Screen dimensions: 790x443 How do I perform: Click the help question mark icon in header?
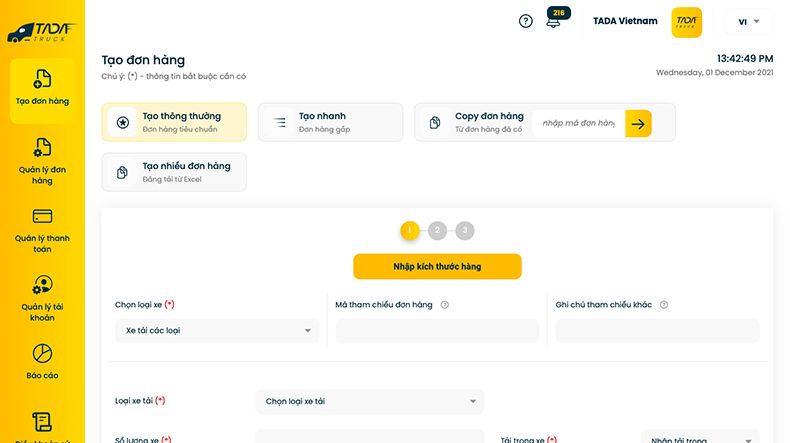(525, 21)
